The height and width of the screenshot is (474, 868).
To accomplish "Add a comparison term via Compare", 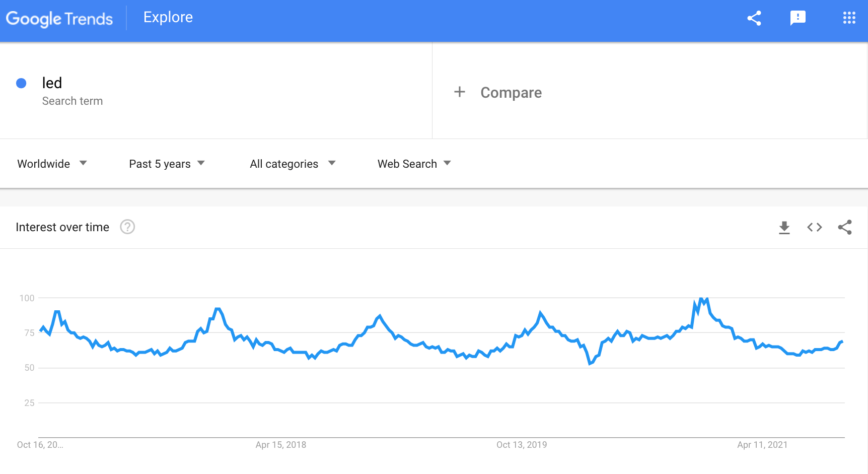I will pyautogui.click(x=511, y=92).
